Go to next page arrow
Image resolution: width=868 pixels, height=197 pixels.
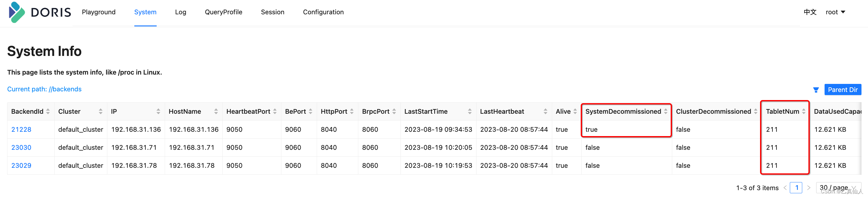click(x=808, y=188)
